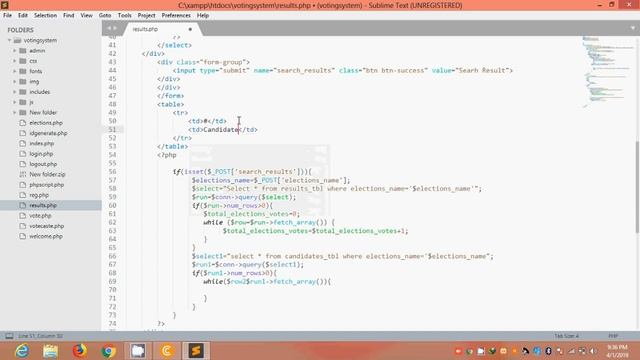The width and height of the screenshot is (640, 360).
Task: Expand the js folder
Action: (x=15, y=102)
